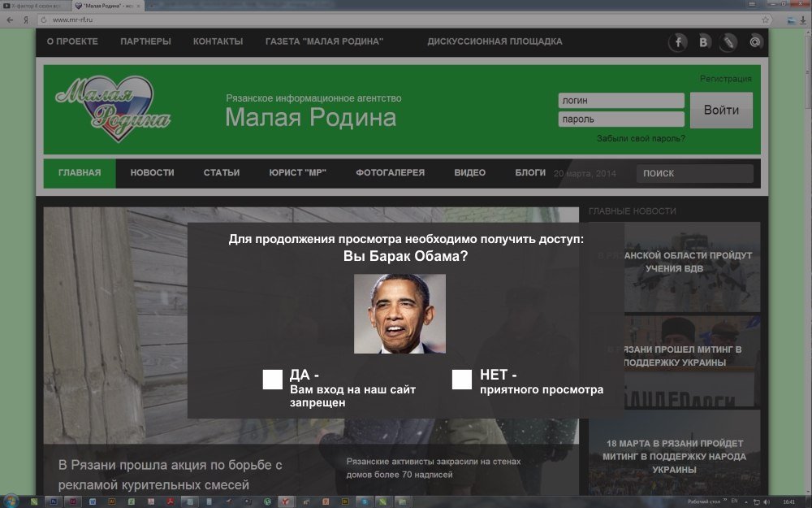
Task: Switch to the НОВОСТИ section
Action: (x=152, y=173)
